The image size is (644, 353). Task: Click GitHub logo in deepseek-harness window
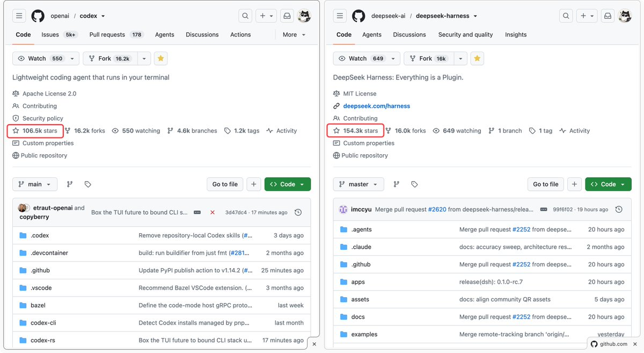click(358, 16)
